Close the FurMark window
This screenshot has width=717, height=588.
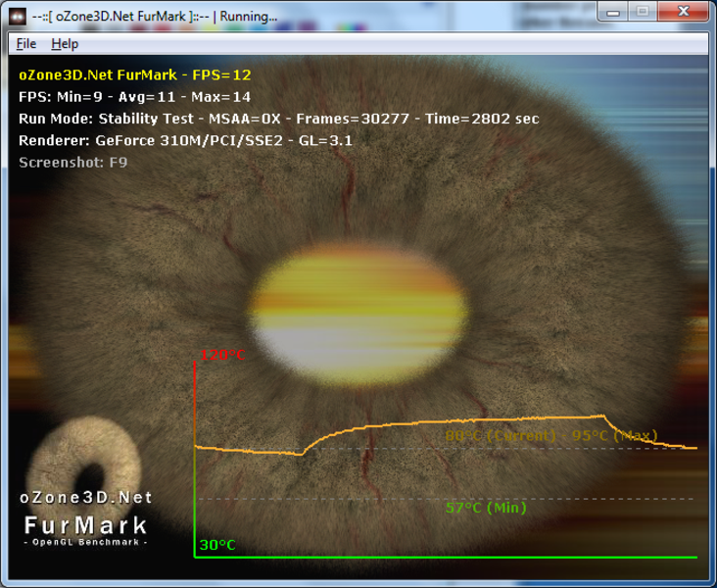click(x=684, y=12)
